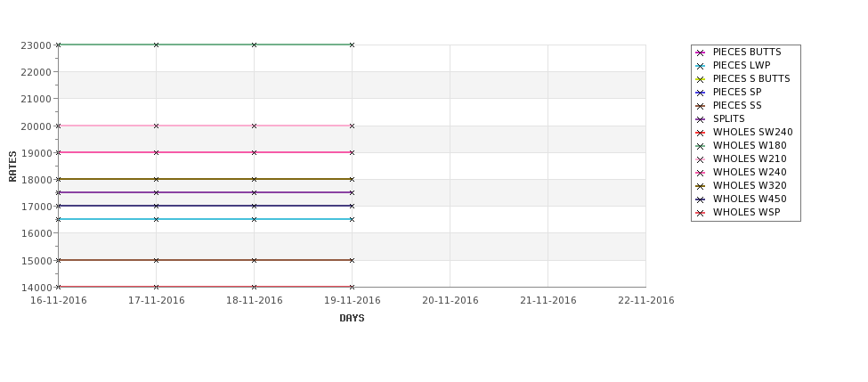This screenshot has height=382, width=868.
Task: Click the PIECES S BUTTS legend marker
Action: coord(701,79)
